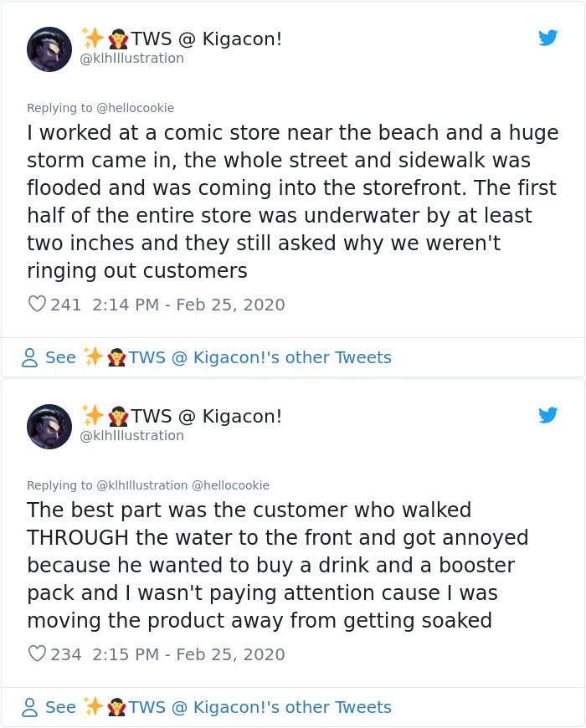Open the @klhIllustration handle in the first tweet header

pos(131,59)
